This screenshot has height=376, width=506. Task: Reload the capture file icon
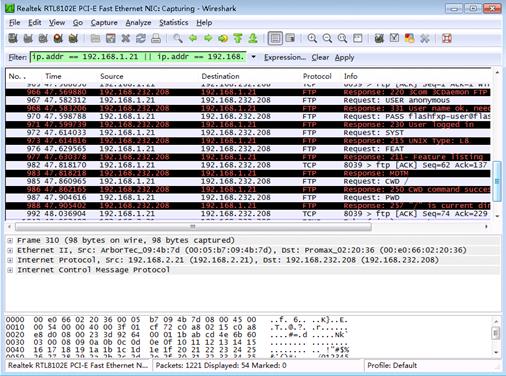pos(141,38)
